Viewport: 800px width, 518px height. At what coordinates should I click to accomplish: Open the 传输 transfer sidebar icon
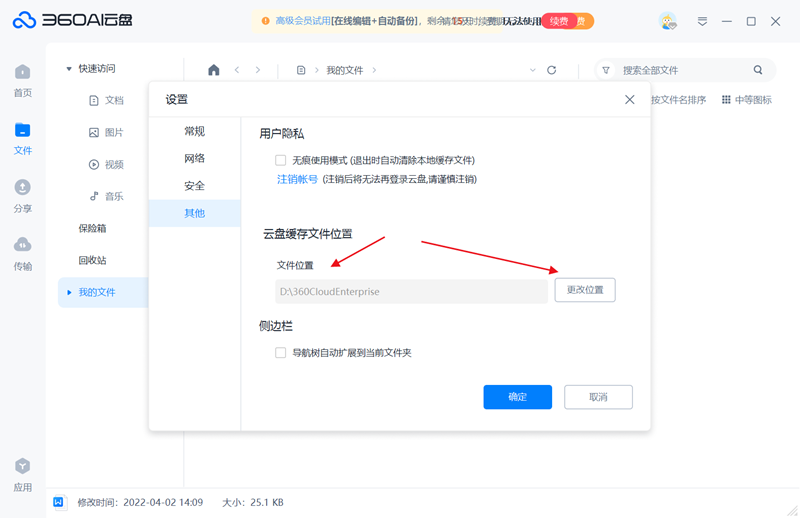coord(22,254)
